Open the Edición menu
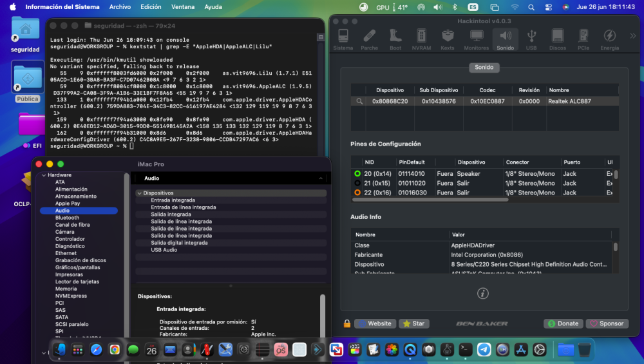644x364 pixels. click(151, 7)
